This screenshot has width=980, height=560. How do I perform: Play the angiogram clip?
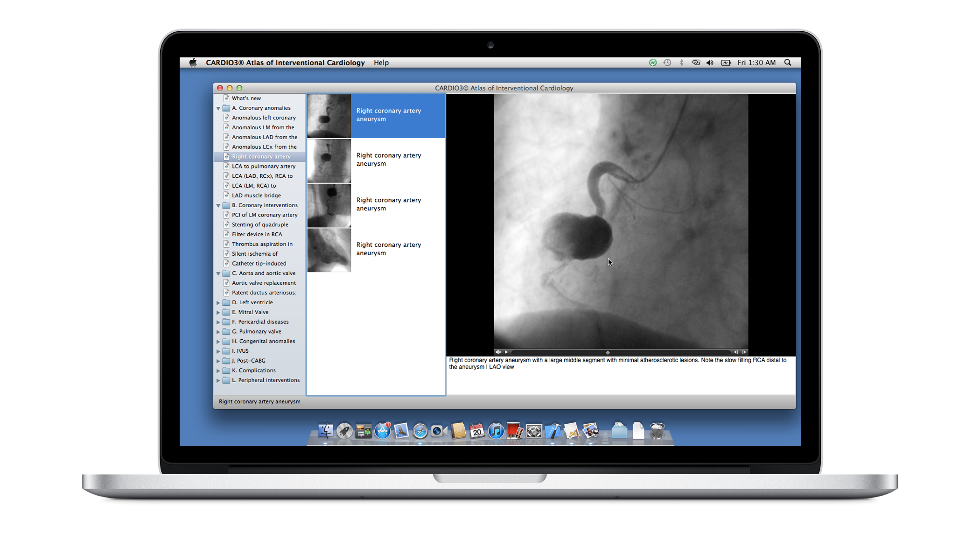506,352
